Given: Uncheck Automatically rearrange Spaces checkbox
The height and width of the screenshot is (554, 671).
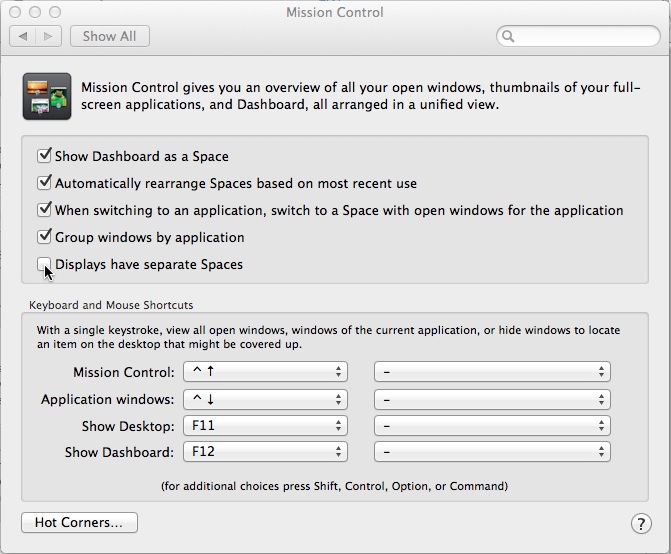Looking at the screenshot, I should (x=44, y=183).
